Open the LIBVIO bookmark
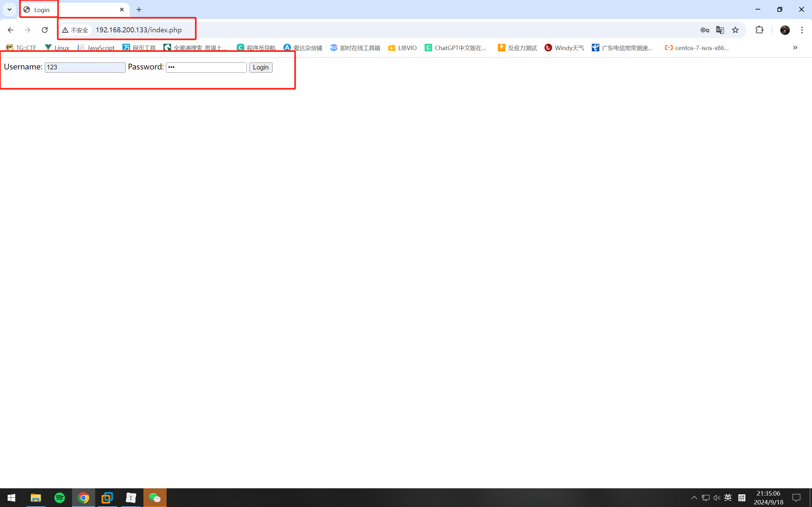The width and height of the screenshot is (812, 507). click(x=402, y=48)
